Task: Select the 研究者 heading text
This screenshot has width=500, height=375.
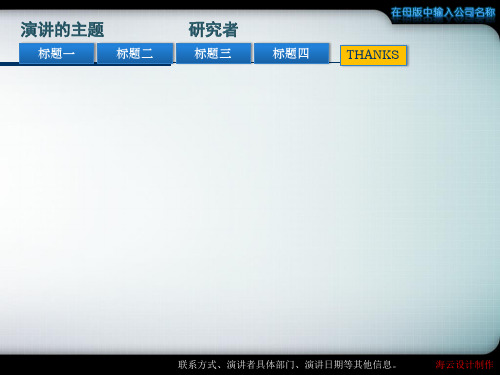Action: [213, 30]
